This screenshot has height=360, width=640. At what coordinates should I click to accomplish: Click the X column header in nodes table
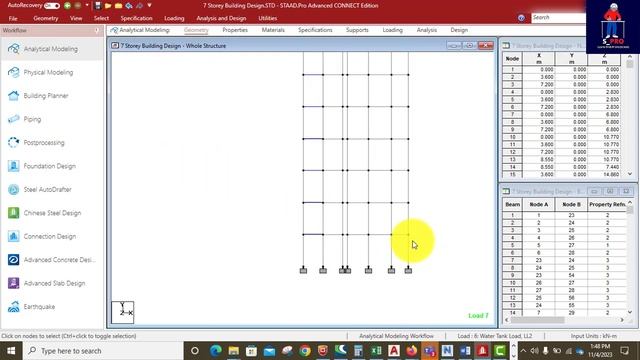point(539,59)
